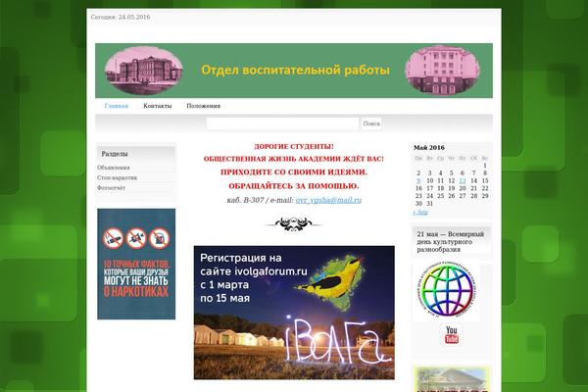Screen dimensions: 588x392
Task: Click the rainbow globe cultural diversity logo
Action: [x=447, y=292]
